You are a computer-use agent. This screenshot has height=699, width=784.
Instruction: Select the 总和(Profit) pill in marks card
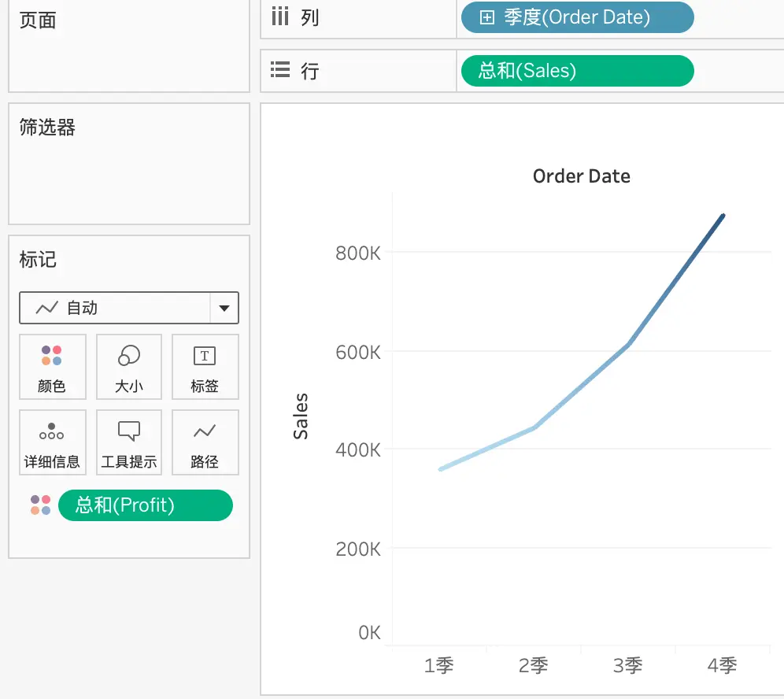tap(146, 505)
